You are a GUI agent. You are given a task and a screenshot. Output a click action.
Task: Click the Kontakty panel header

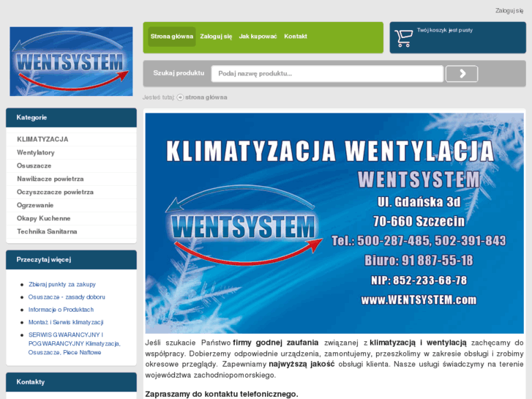click(x=71, y=382)
